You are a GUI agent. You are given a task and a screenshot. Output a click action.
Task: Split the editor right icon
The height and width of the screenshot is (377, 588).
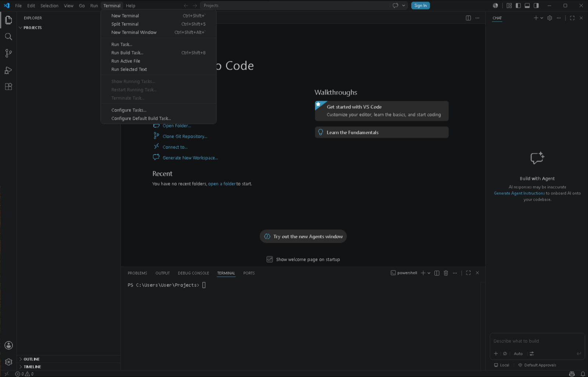click(x=468, y=18)
